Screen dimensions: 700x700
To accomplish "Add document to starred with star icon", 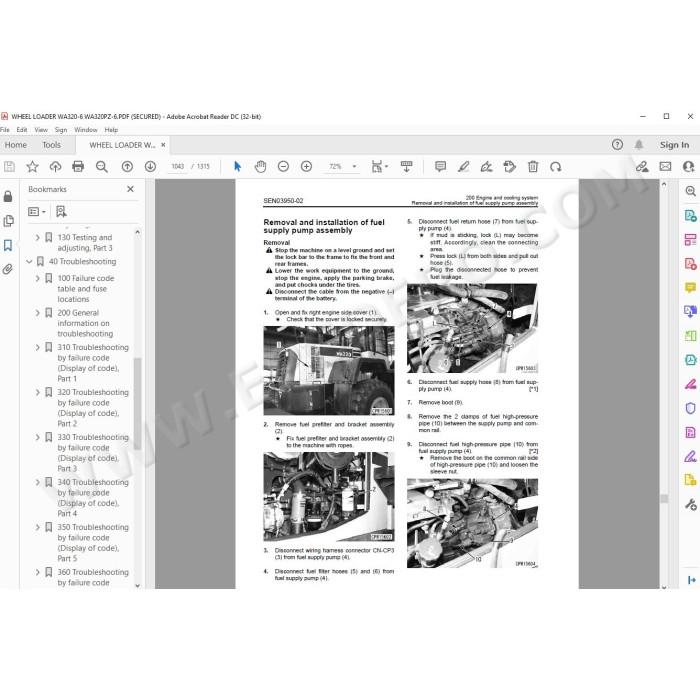I will [32, 167].
